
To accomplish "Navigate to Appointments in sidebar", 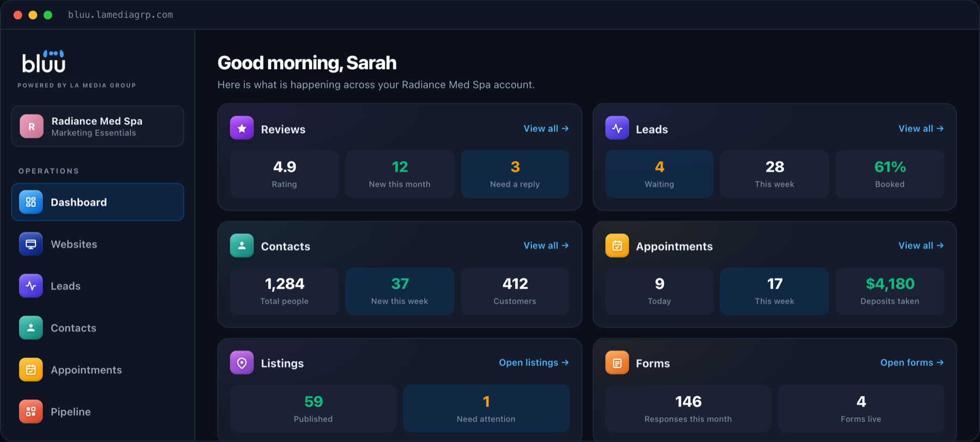I will coord(97,370).
